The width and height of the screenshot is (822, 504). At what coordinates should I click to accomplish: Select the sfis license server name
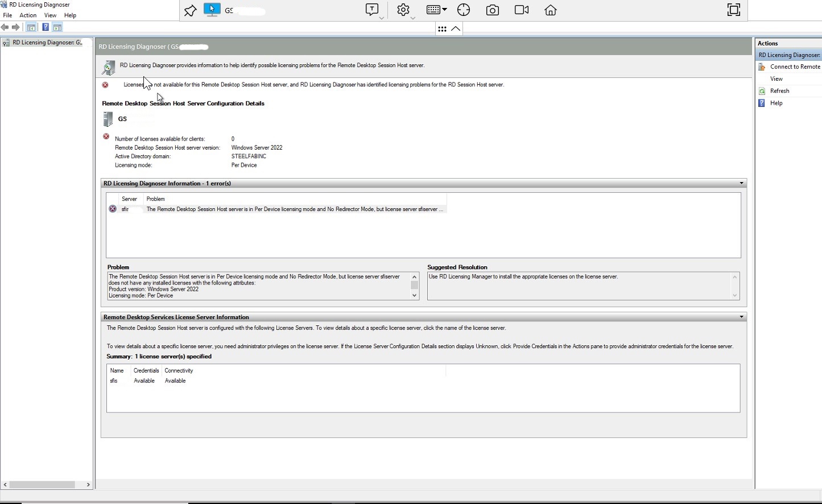click(x=114, y=381)
